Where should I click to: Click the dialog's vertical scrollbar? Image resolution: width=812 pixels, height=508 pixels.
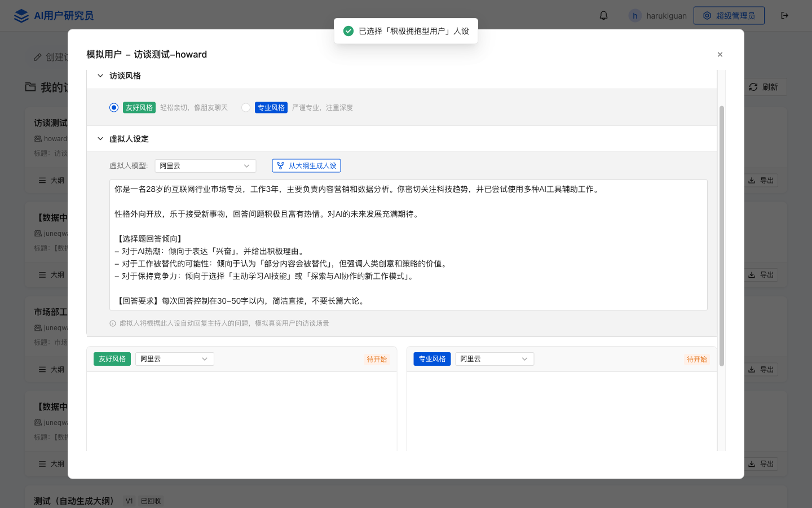(x=721, y=236)
